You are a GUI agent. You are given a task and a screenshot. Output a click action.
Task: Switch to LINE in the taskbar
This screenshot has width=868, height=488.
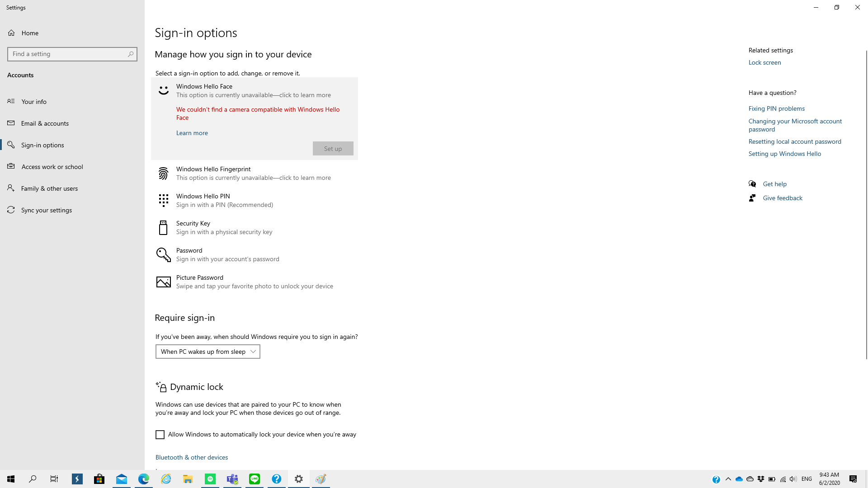point(255,479)
